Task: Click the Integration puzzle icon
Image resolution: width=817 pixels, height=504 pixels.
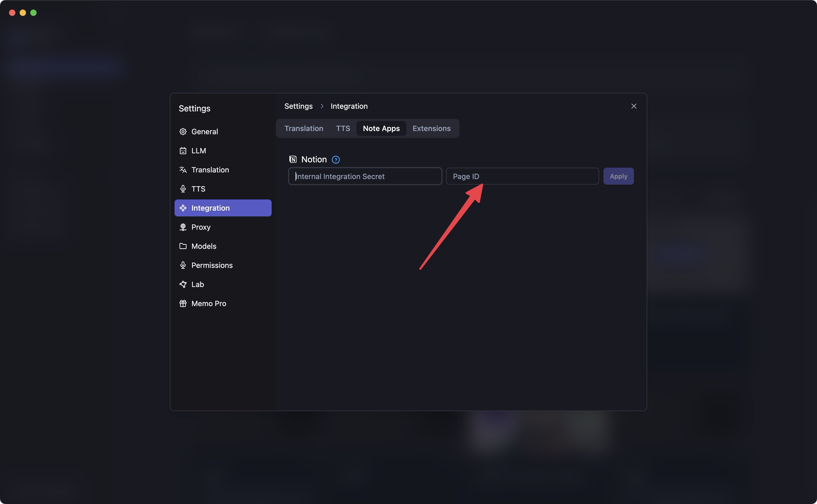Action: [183, 208]
